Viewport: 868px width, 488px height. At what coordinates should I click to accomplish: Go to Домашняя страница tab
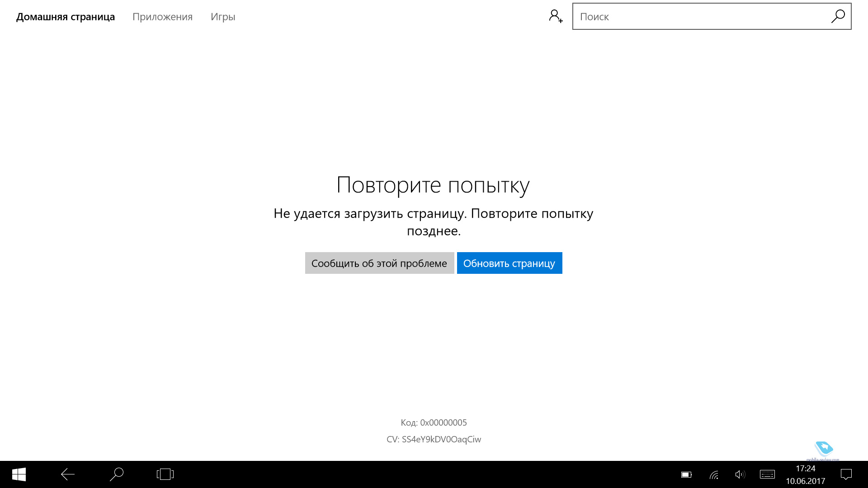pyautogui.click(x=66, y=17)
